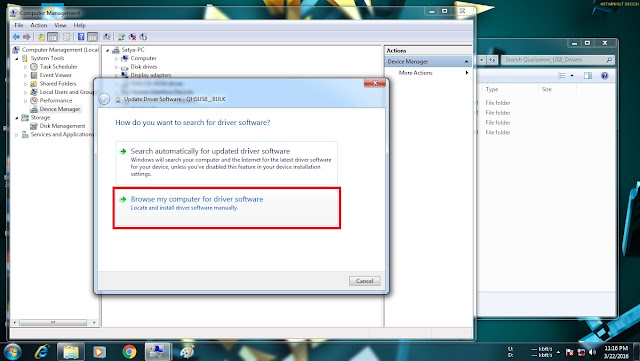Viewport: 640px width, 361px height.
Task: Expand the Shared Folders node arrow
Action: click(x=25, y=84)
